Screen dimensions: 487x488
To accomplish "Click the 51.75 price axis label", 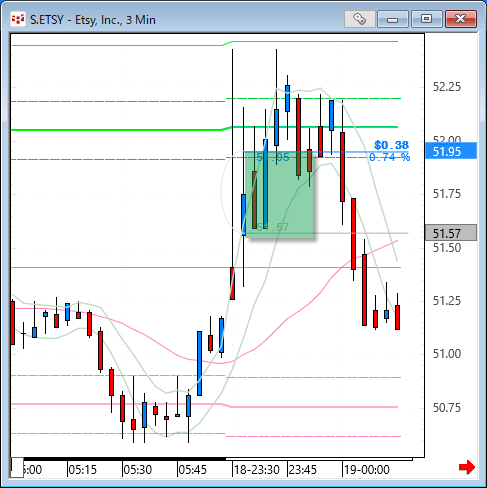I will tap(447, 194).
